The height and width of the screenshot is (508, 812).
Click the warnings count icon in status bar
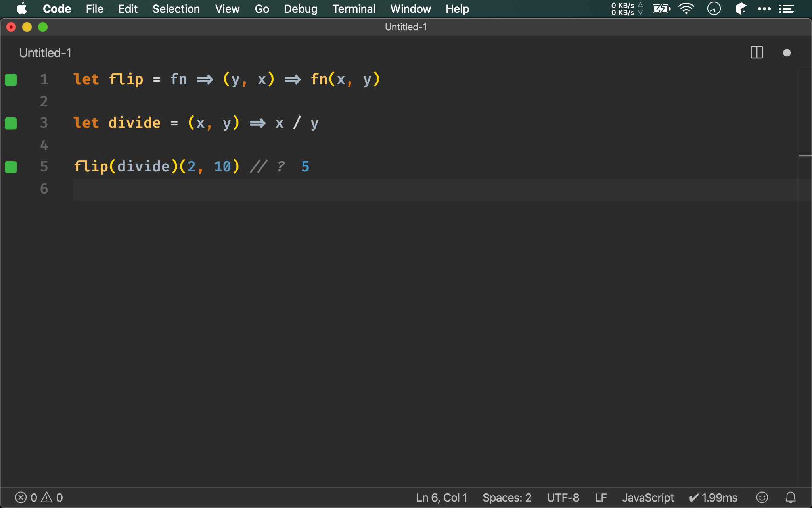(52, 498)
